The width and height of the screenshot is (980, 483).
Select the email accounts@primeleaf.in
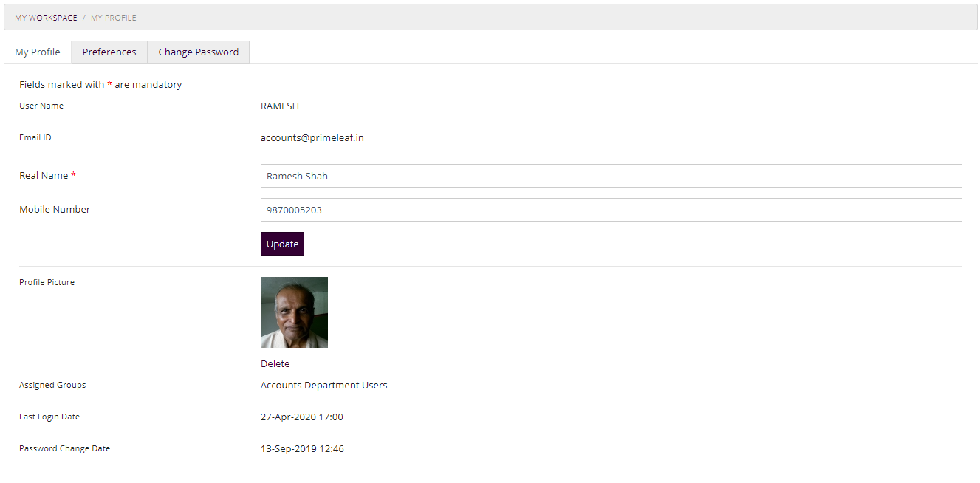click(x=313, y=137)
